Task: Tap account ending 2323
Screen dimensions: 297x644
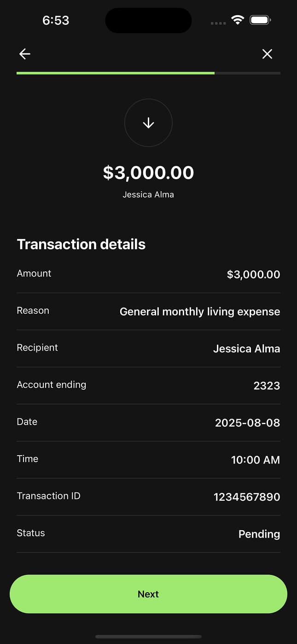Action: (x=267, y=386)
